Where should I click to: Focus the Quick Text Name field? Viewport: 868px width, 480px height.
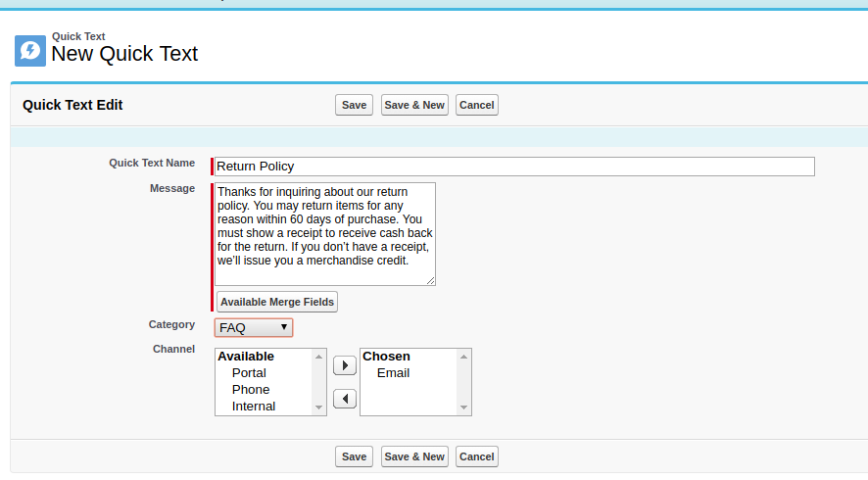514,167
